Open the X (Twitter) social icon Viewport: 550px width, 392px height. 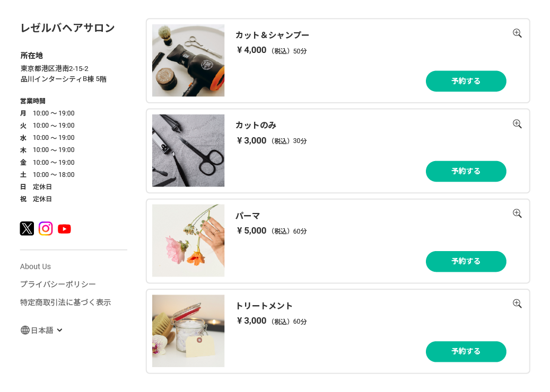coord(27,228)
